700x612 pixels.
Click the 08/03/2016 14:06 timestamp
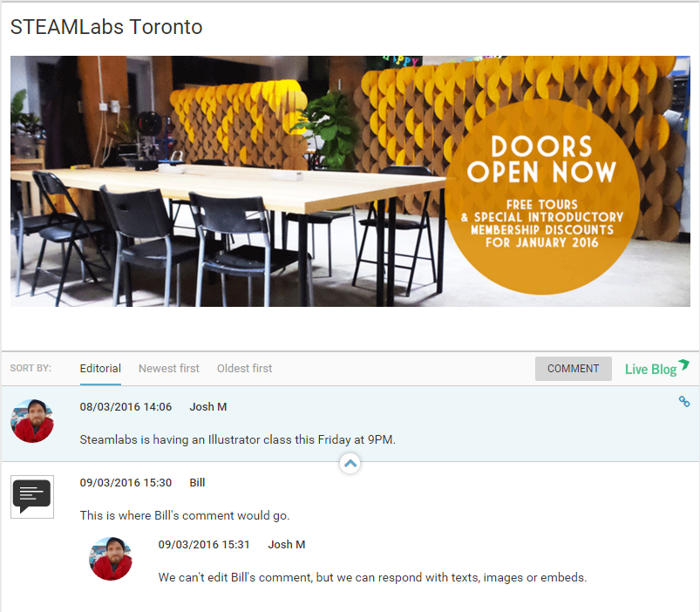(126, 406)
